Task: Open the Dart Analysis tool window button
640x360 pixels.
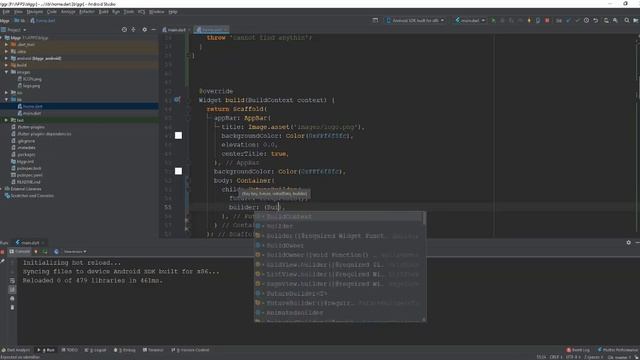Action: click(x=16, y=350)
